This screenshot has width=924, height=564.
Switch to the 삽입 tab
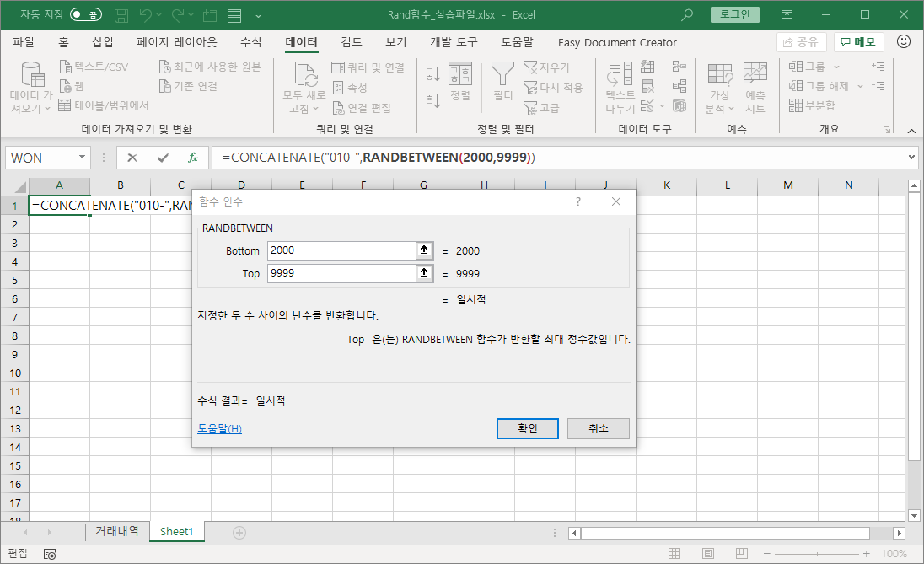(x=103, y=42)
